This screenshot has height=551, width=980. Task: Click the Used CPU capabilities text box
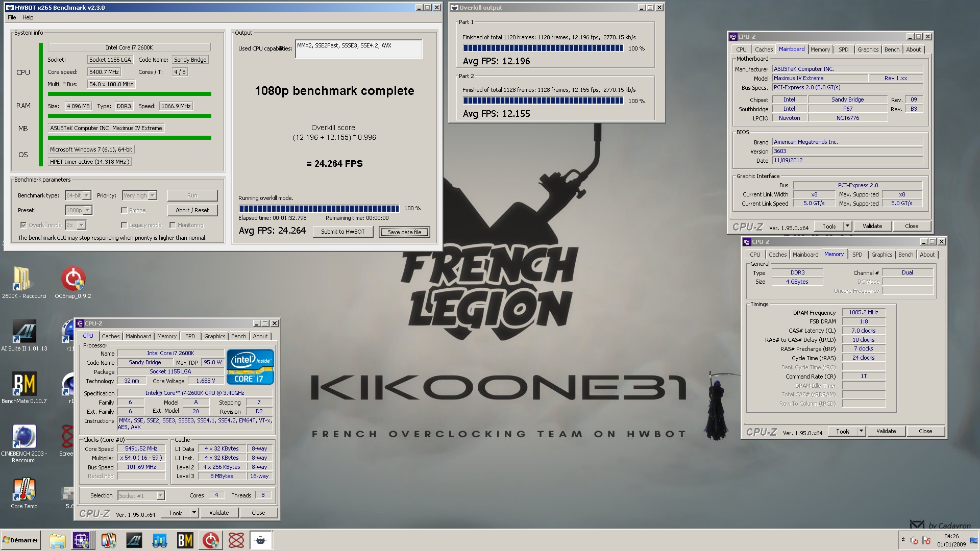point(358,49)
